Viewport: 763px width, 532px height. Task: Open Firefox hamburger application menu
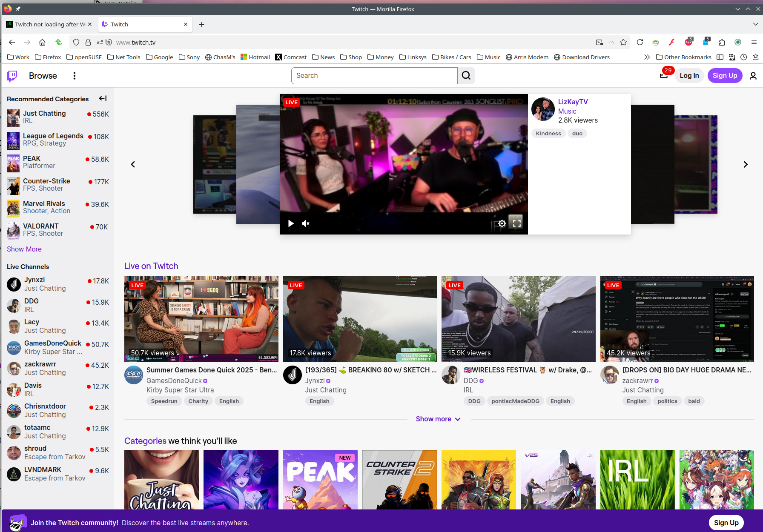[x=754, y=42]
